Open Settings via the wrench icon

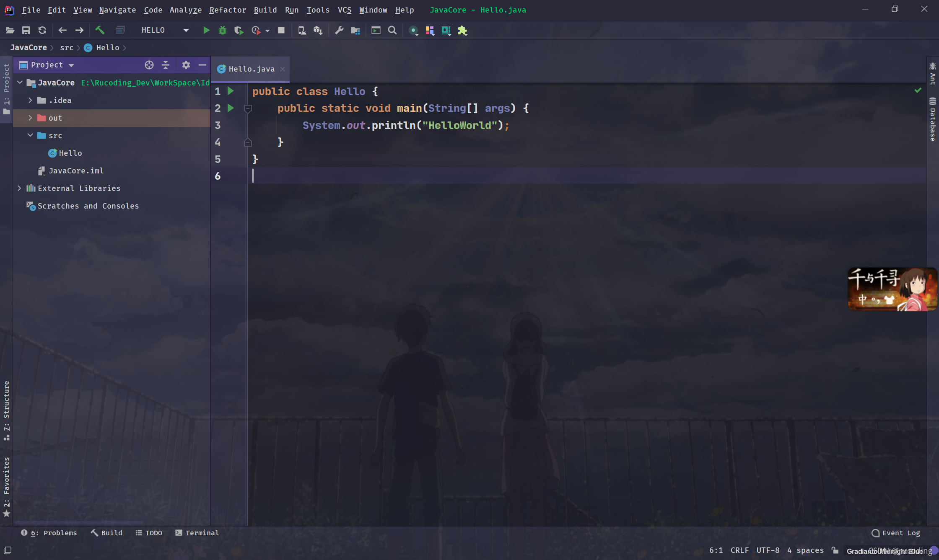pos(339,30)
